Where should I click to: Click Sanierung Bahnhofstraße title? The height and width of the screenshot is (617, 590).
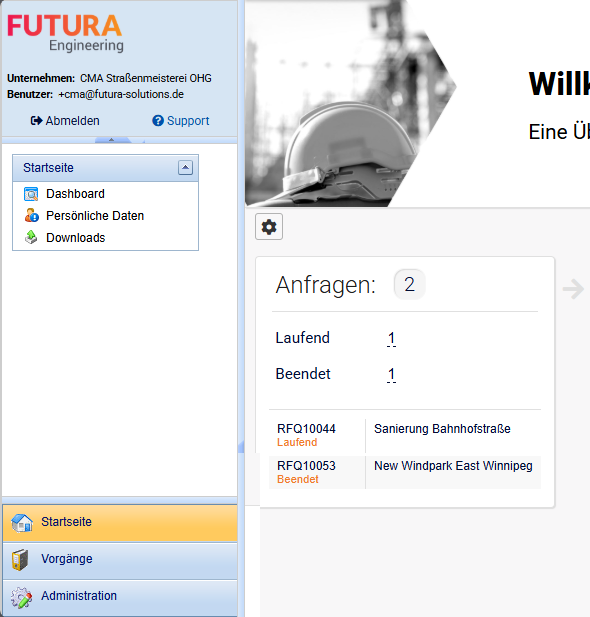442,429
